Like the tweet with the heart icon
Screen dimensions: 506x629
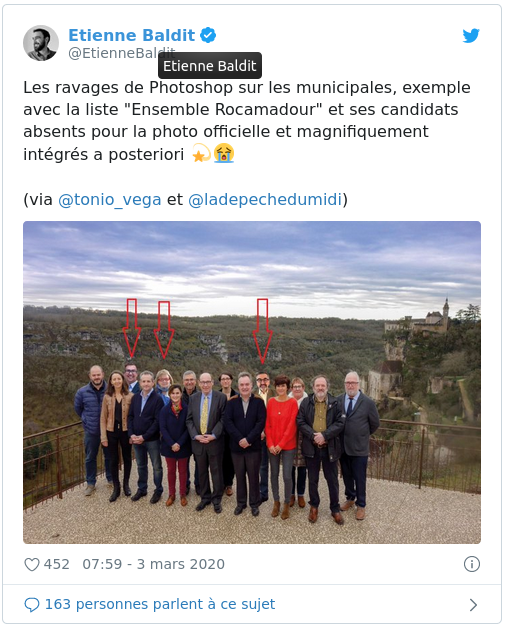[32, 564]
